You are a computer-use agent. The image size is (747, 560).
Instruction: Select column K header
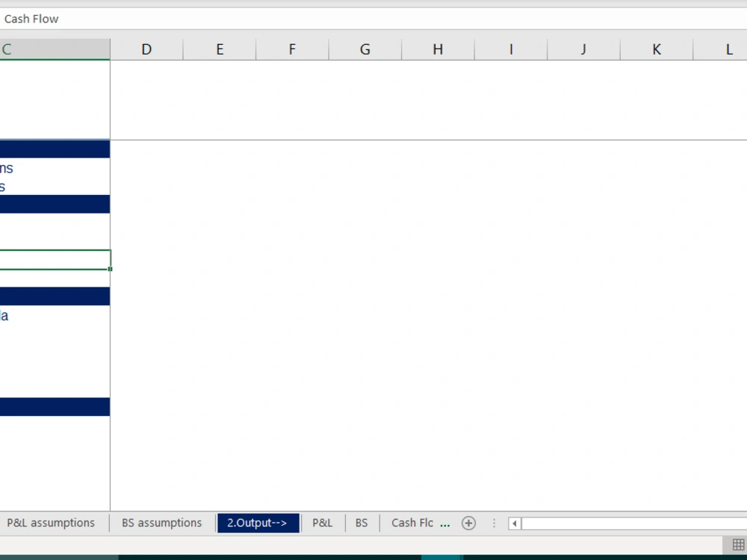[x=657, y=49]
